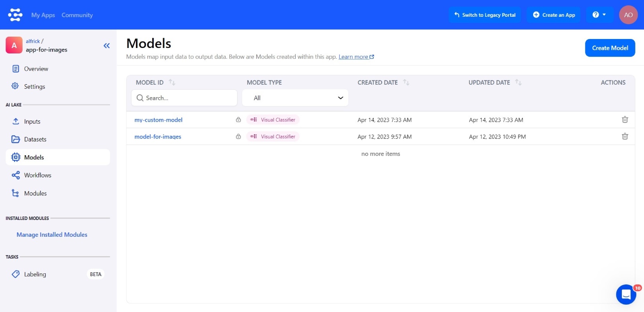Go to My Apps
The width and height of the screenshot is (644, 312).
click(43, 15)
